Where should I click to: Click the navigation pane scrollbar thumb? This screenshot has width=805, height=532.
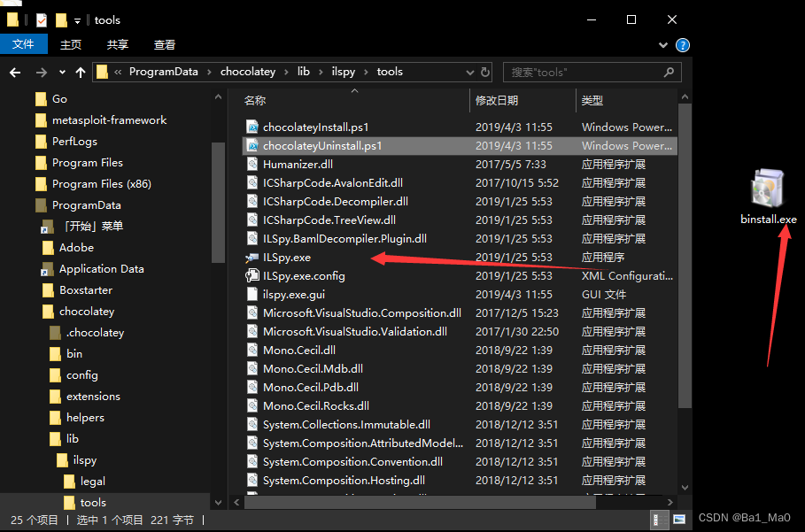218,203
